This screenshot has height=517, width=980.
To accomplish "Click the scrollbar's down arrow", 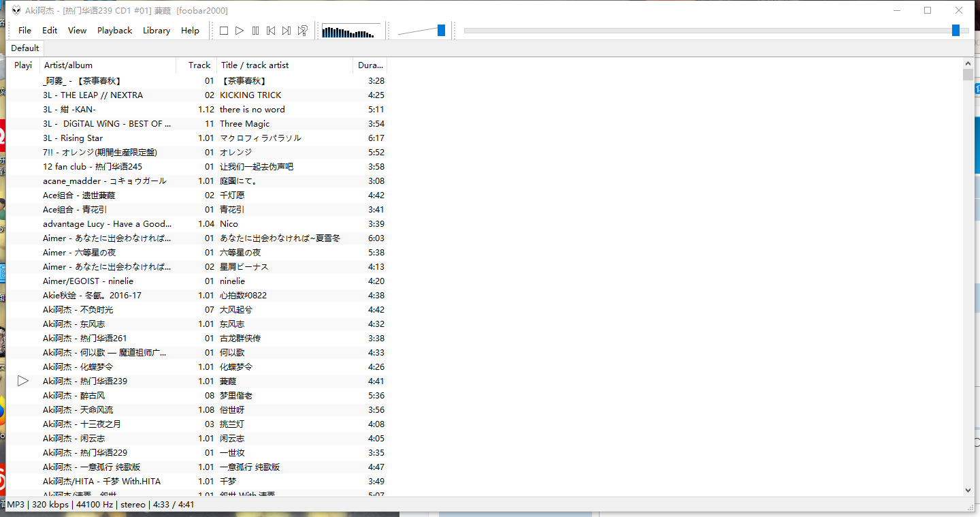I will click(x=968, y=489).
